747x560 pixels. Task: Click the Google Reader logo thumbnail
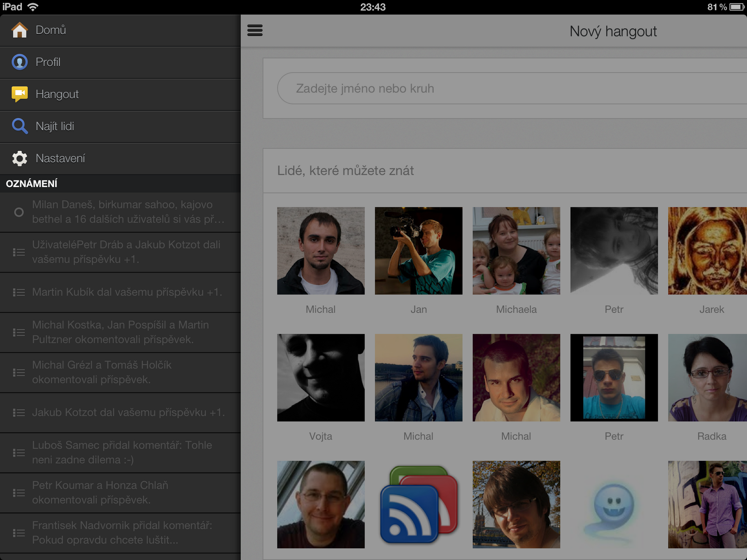click(418, 504)
